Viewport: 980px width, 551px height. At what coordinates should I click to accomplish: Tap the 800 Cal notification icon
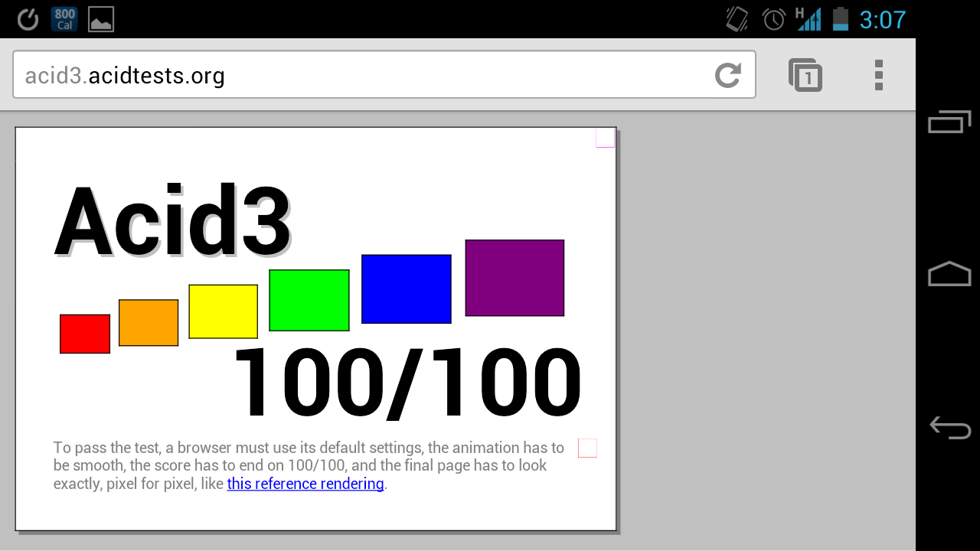64,19
